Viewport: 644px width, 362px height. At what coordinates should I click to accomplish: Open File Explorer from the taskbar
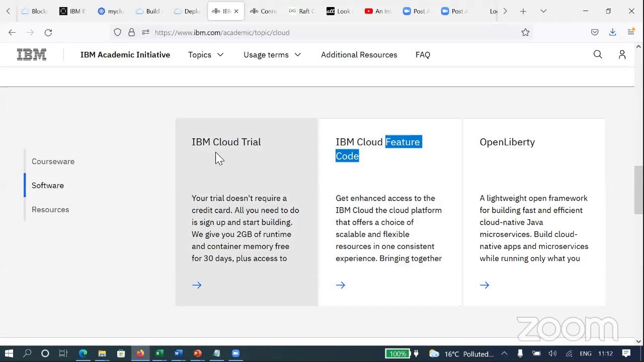[x=102, y=353]
